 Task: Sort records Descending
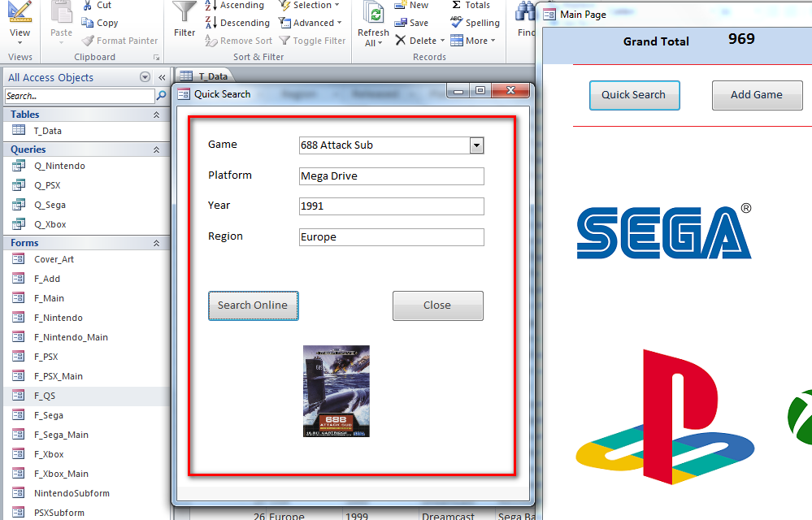[x=237, y=23]
